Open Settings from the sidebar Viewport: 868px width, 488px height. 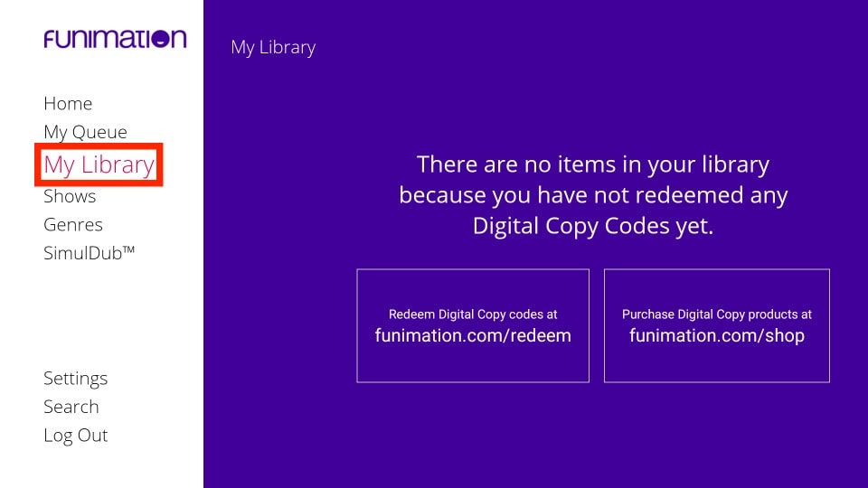point(75,379)
